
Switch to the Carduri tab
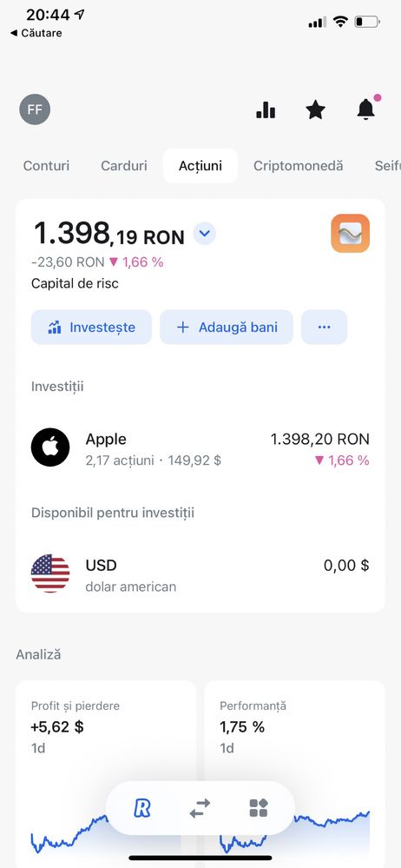[124, 165]
